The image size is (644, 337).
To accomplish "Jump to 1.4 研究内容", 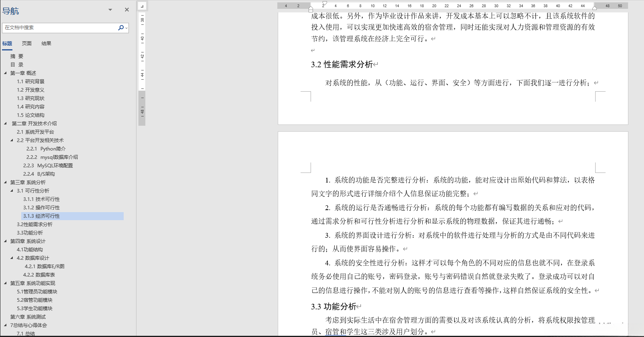I will [x=30, y=107].
